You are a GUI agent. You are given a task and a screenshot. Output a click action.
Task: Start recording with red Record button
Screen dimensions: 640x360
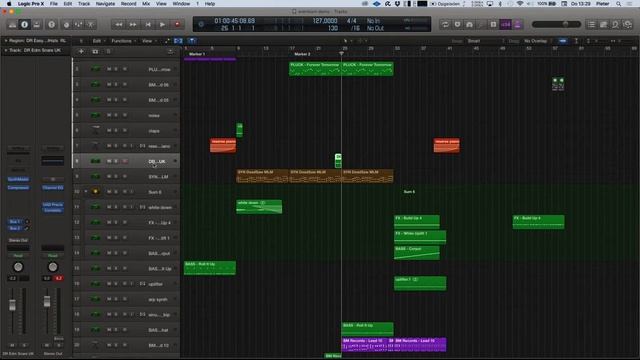pyautogui.click(x=177, y=24)
